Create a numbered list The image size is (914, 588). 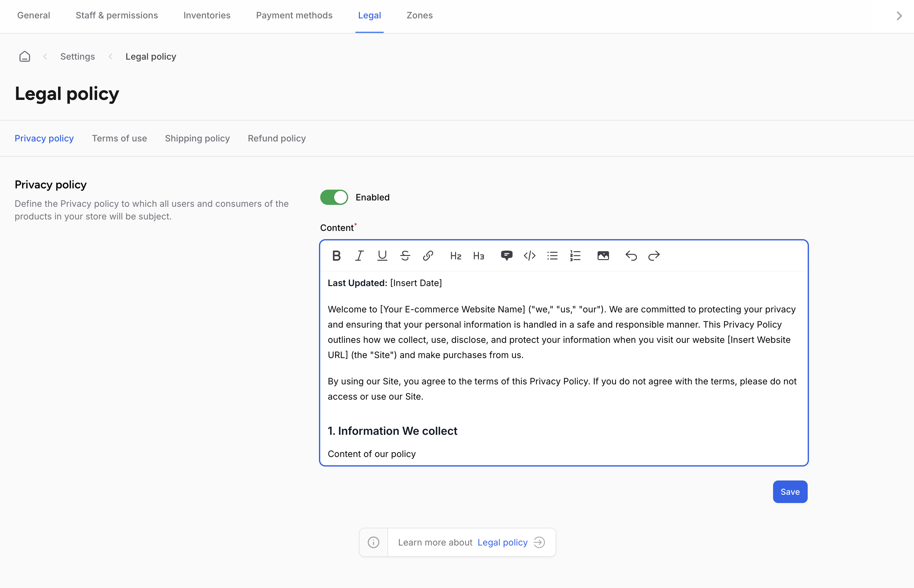pos(575,255)
